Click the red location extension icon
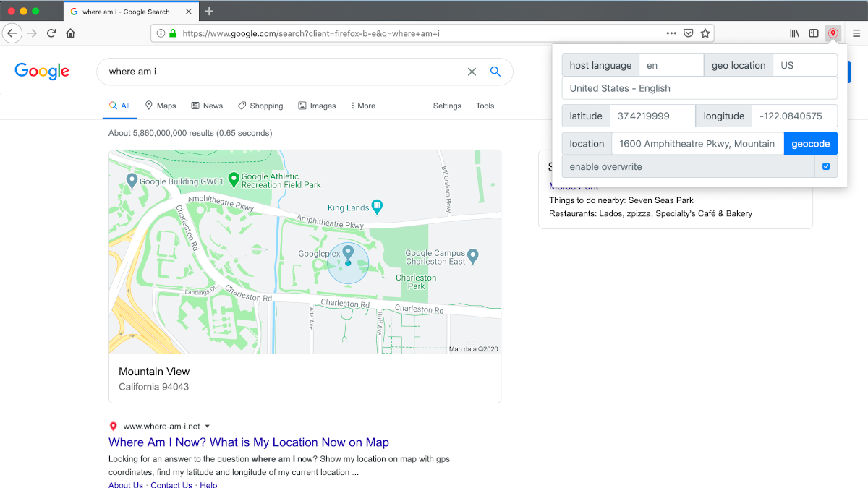The image size is (868, 488). [833, 33]
